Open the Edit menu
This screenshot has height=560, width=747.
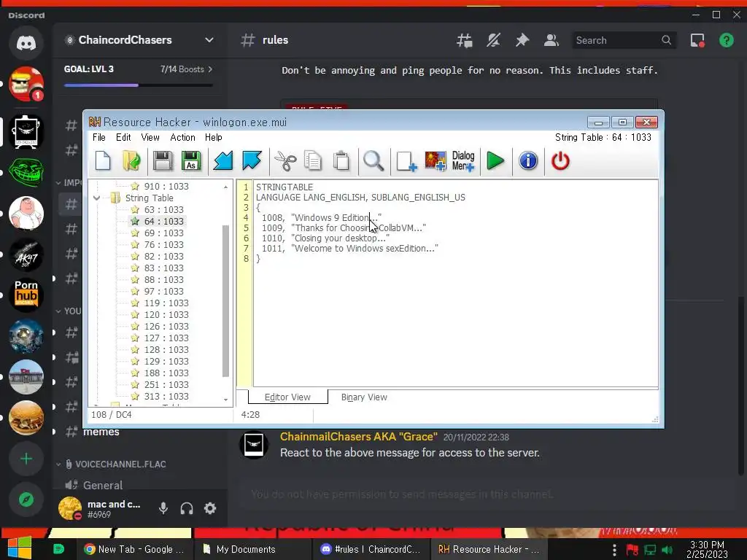click(123, 138)
